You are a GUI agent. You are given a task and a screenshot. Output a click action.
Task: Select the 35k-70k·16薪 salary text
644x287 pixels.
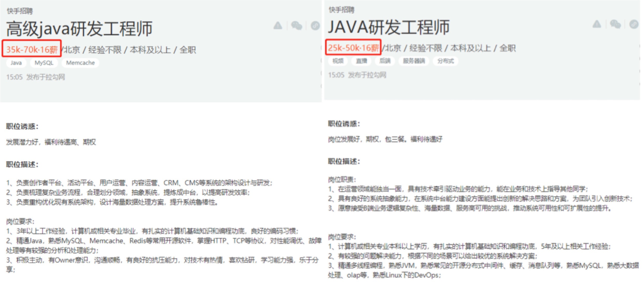(32, 50)
